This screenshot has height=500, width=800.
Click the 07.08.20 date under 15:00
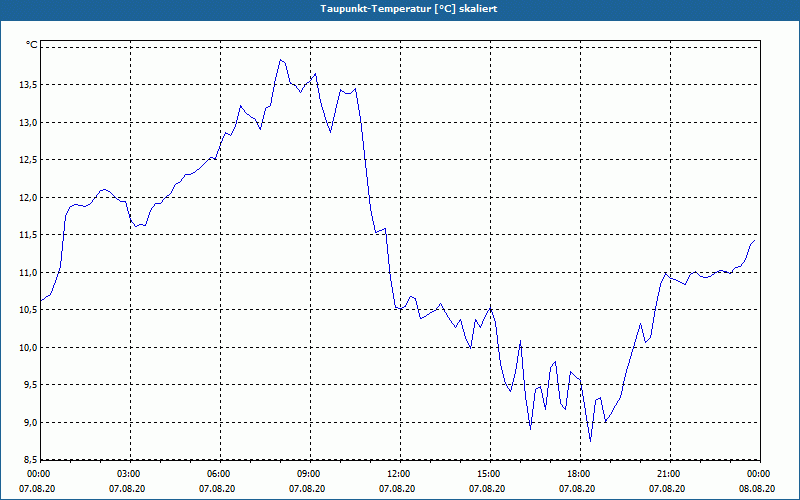tap(487, 489)
